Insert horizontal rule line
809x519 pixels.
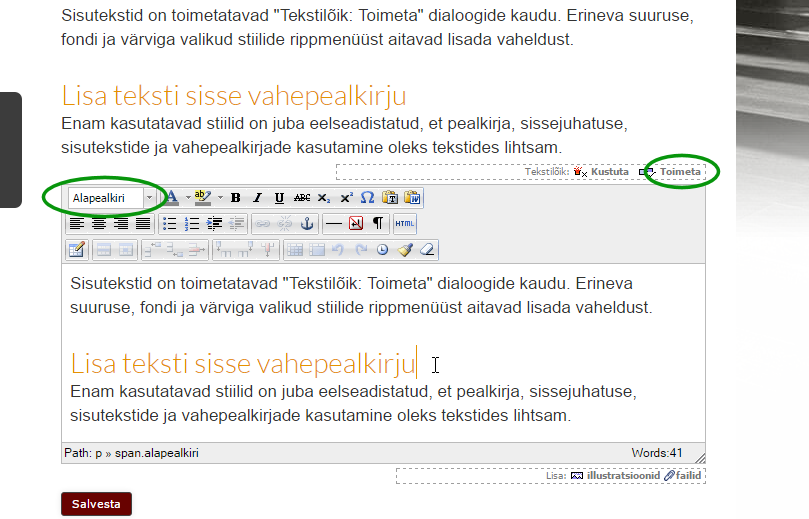pos(334,223)
